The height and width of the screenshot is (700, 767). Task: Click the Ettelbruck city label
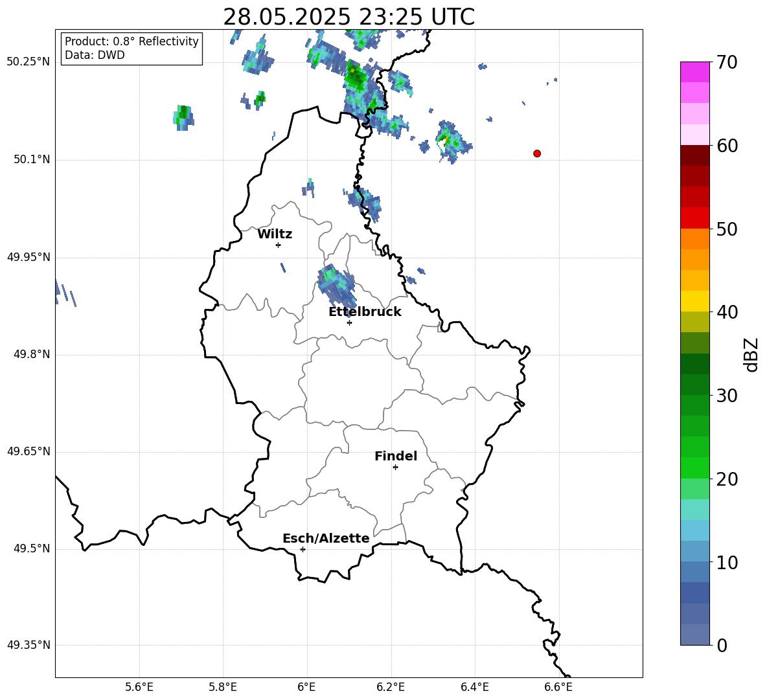click(x=365, y=312)
